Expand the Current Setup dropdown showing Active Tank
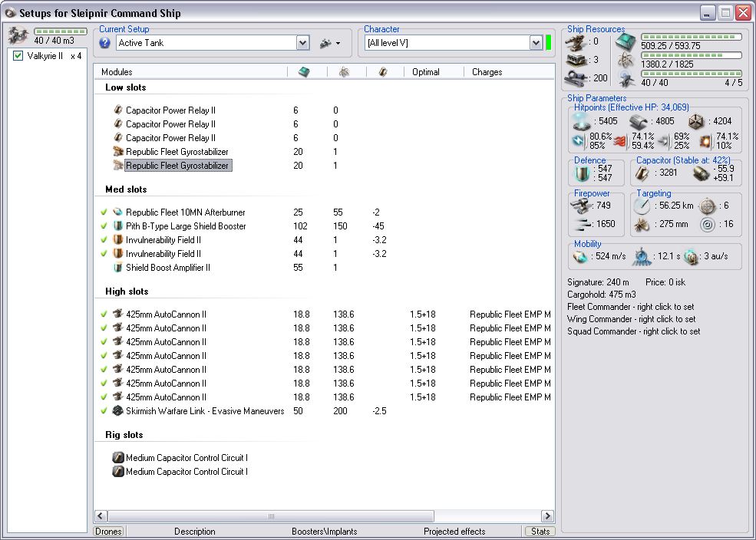This screenshot has height=540, width=756. (x=302, y=43)
